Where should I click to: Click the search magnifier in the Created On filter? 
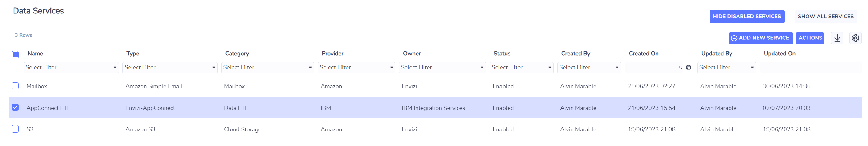coord(680,68)
